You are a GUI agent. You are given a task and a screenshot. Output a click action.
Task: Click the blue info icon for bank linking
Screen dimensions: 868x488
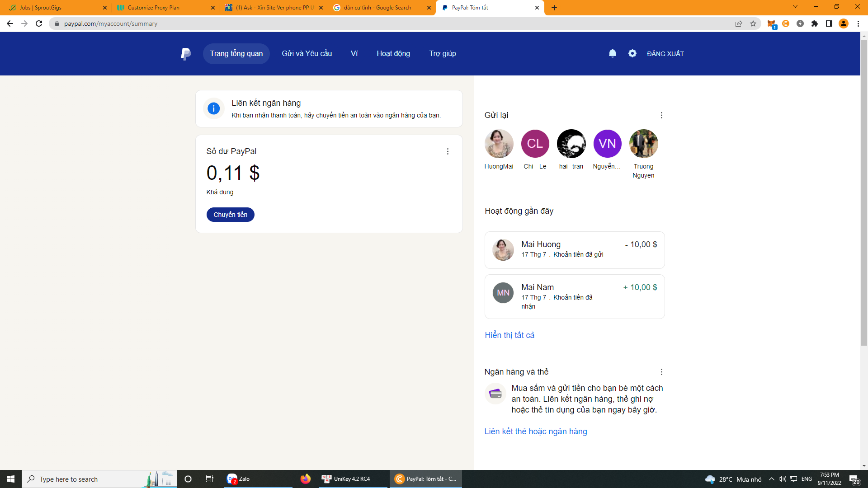tap(213, 108)
